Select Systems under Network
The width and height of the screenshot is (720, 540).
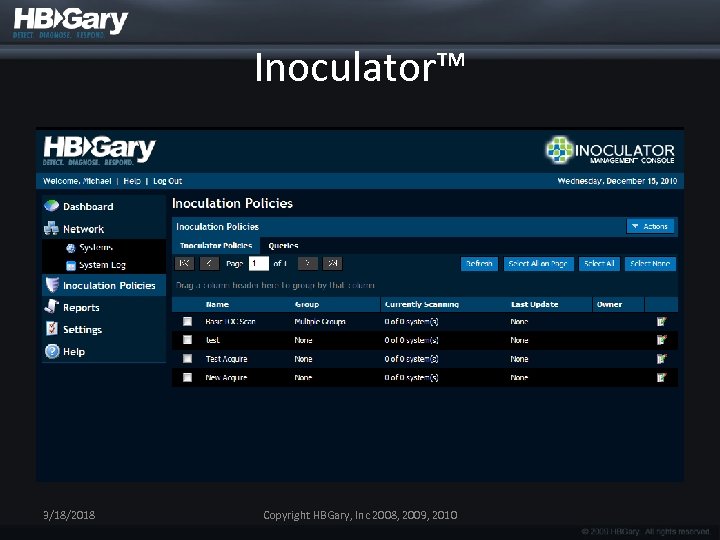[96, 248]
